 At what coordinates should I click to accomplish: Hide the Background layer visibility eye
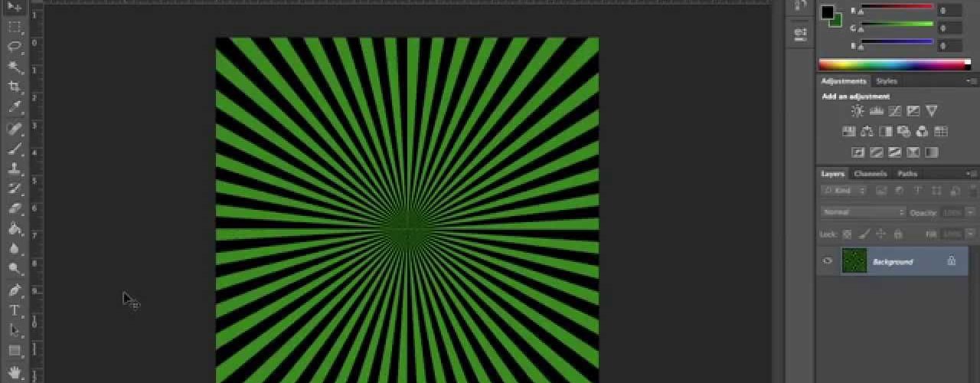[828, 261]
